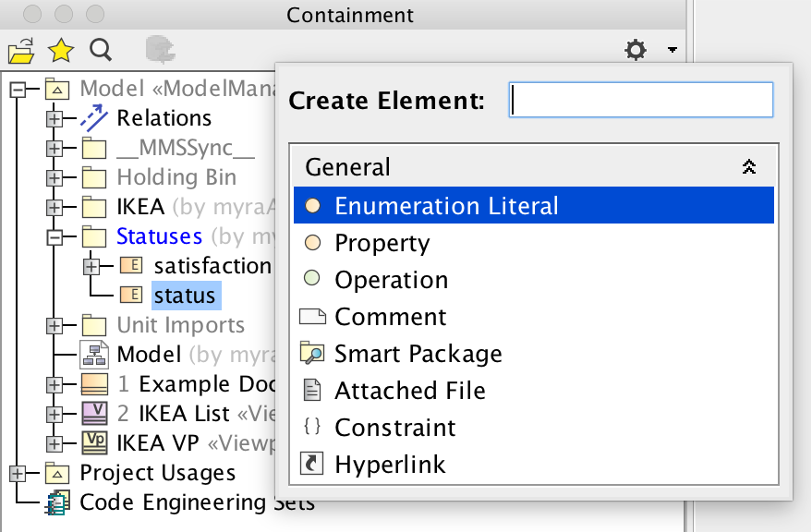Click the Example Doc document icon

tap(94, 384)
